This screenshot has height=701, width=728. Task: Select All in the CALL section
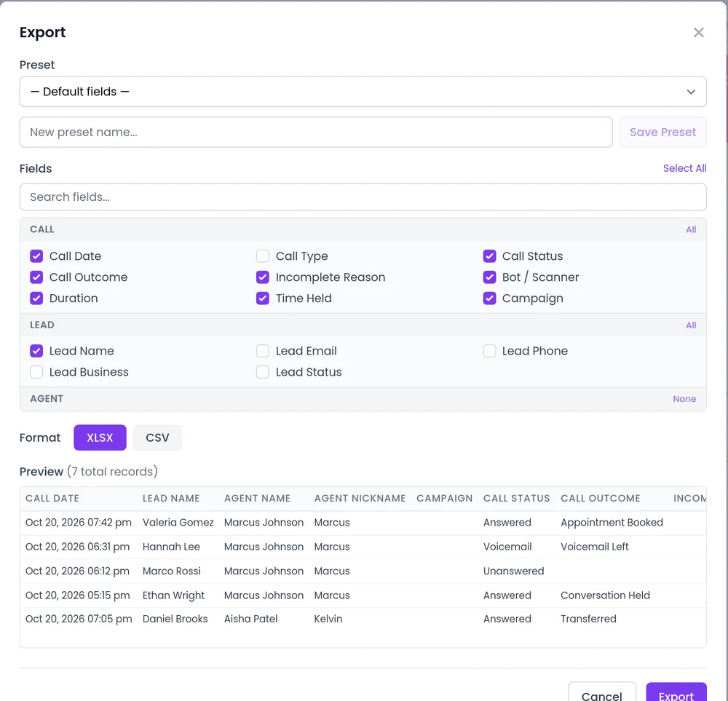click(691, 229)
